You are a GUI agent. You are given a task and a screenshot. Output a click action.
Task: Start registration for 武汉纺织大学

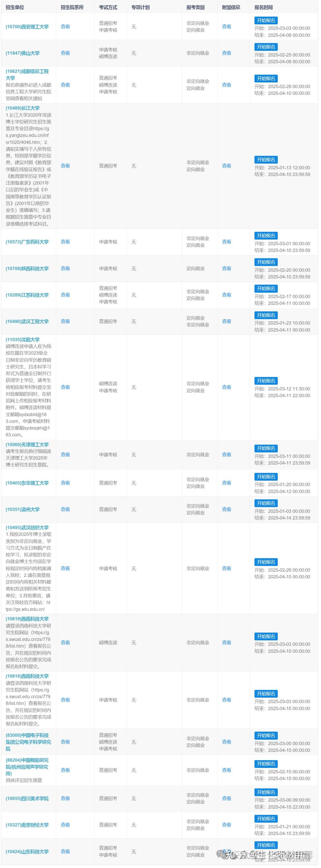pos(266,562)
